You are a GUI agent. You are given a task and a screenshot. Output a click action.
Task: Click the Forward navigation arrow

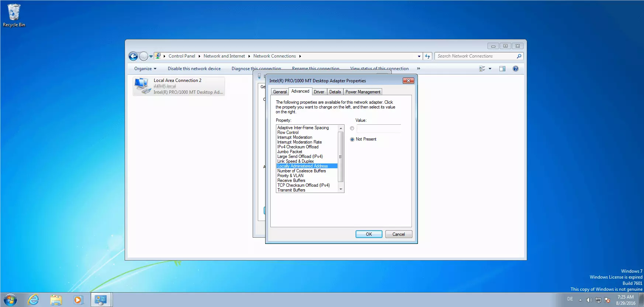143,56
